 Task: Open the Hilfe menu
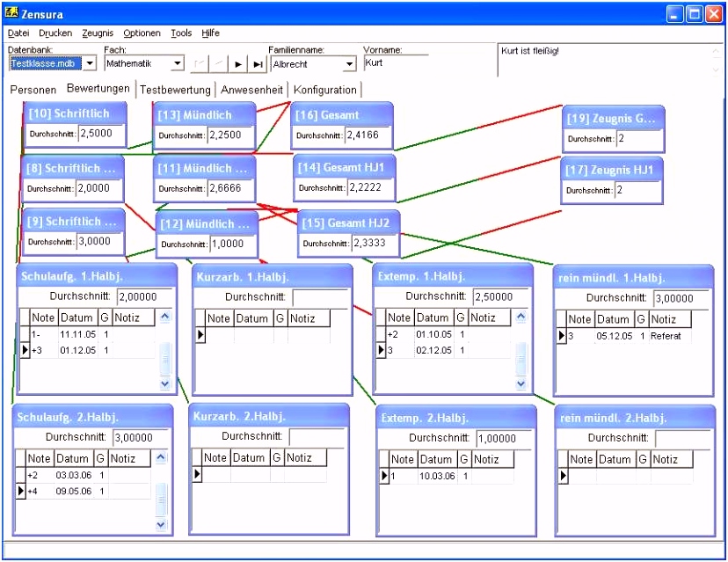210,33
